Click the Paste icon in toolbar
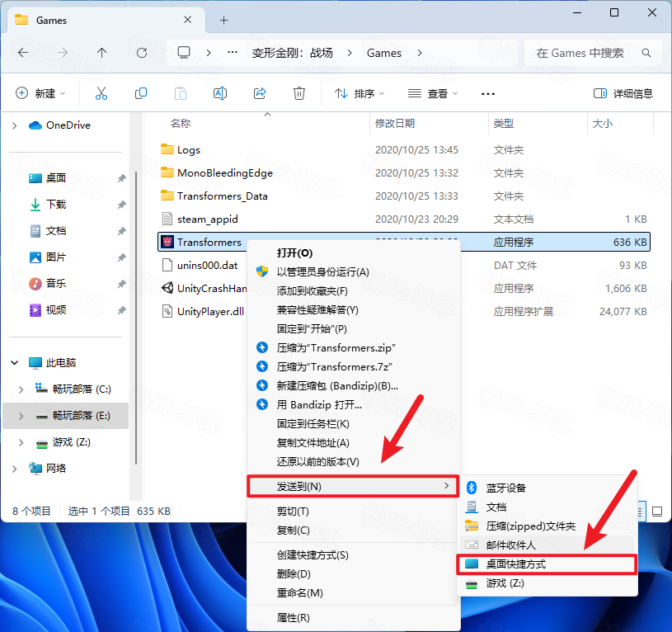 pos(181,93)
